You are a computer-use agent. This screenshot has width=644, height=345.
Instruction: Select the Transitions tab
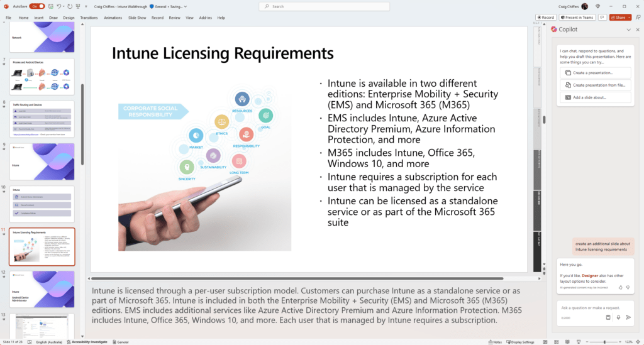(x=89, y=18)
